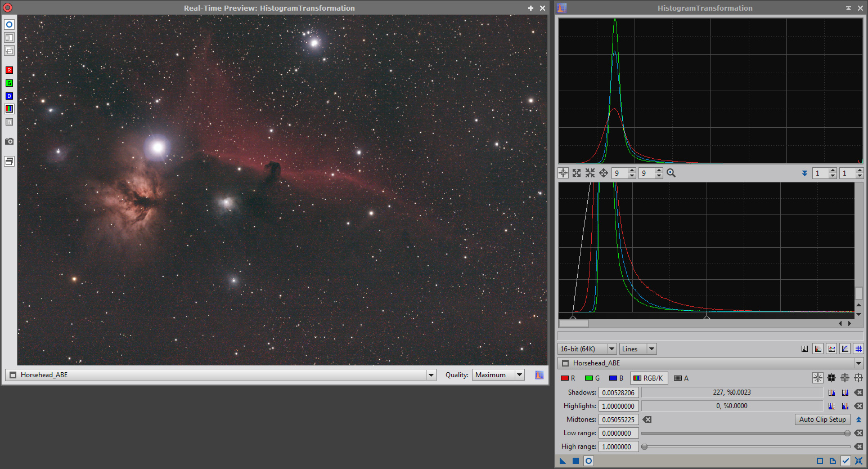Click second auto-clip shadows histogram icon
The height and width of the screenshot is (469, 868).
coord(845,392)
